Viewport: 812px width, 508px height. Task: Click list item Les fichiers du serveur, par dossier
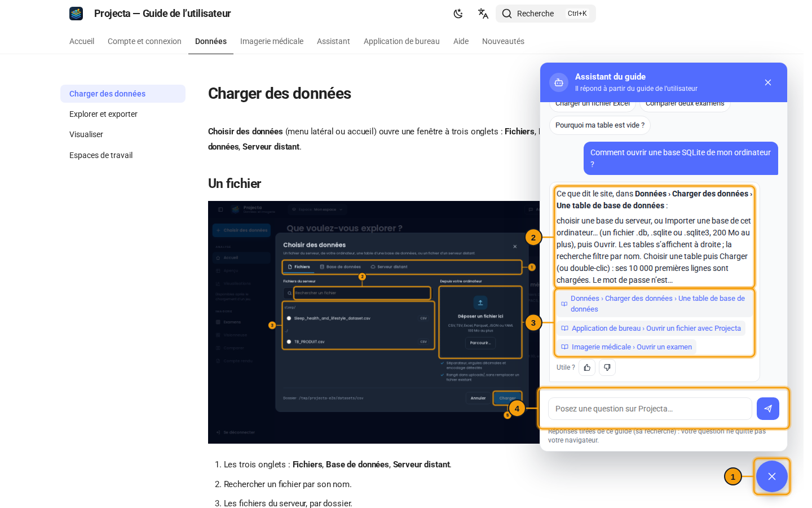(288, 503)
